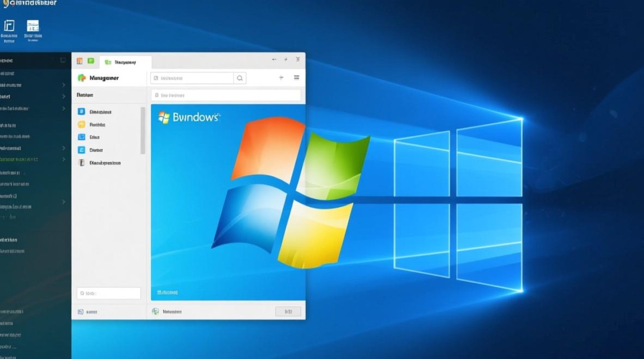Screen dimensions: 644x359
Task: Click the search input field in the Manager toolbar
Action: [193, 78]
